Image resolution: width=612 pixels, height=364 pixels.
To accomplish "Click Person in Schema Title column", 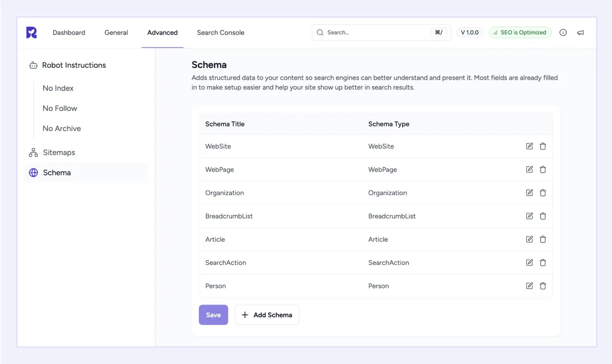I will pyautogui.click(x=215, y=286).
